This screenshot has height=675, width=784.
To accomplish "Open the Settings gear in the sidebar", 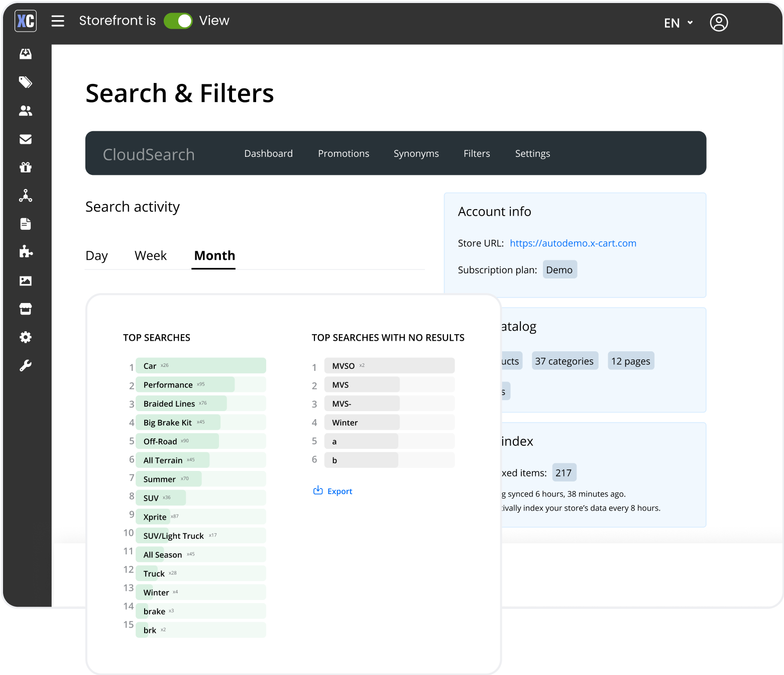I will (x=26, y=337).
